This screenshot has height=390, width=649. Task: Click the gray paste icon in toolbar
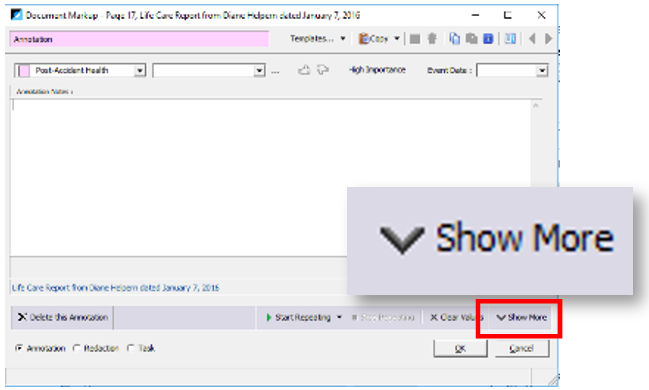point(471,39)
